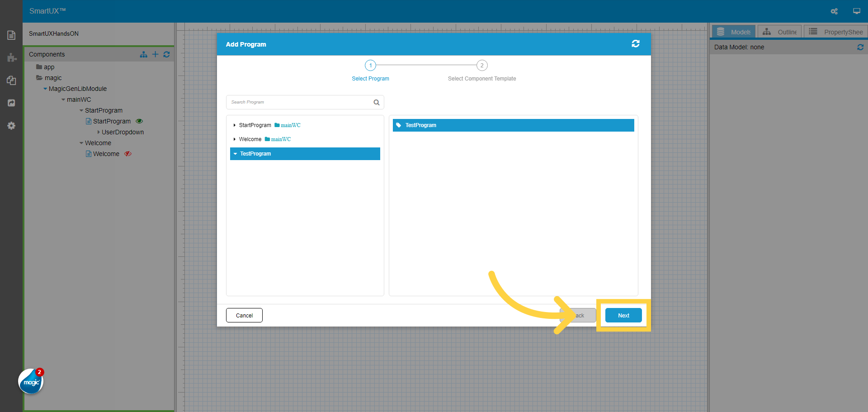Image resolution: width=868 pixels, height=412 pixels.
Task: Click the Cancel button
Action: tap(244, 316)
